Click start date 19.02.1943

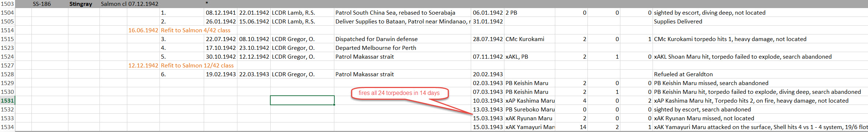pyautogui.click(x=221, y=74)
